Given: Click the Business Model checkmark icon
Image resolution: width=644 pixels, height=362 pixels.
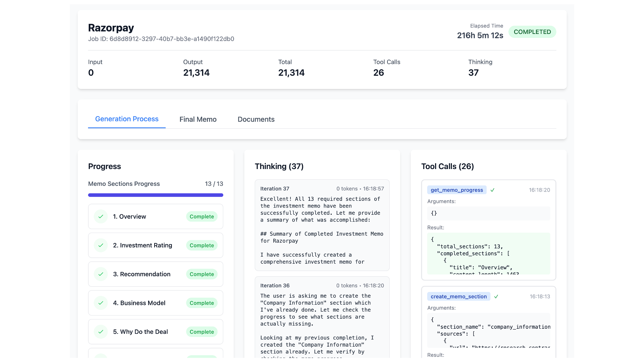Looking at the screenshot, I should click(x=101, y=303).
